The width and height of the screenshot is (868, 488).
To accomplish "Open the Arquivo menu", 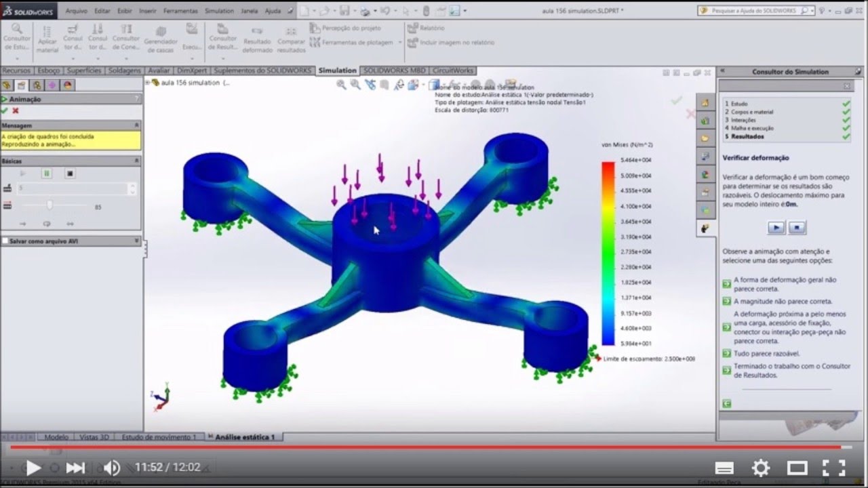I will [x=77, y=11].
